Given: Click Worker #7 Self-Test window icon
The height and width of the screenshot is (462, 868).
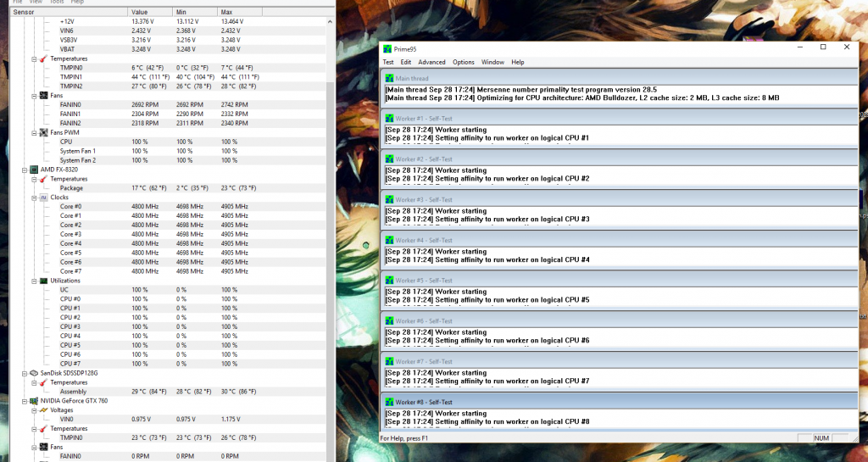Looking at the screenshot, I should pos(389,361).
